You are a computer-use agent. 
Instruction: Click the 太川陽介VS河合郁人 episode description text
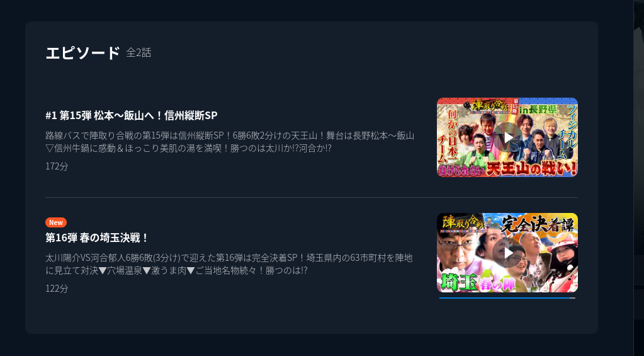tap(229, 264)
